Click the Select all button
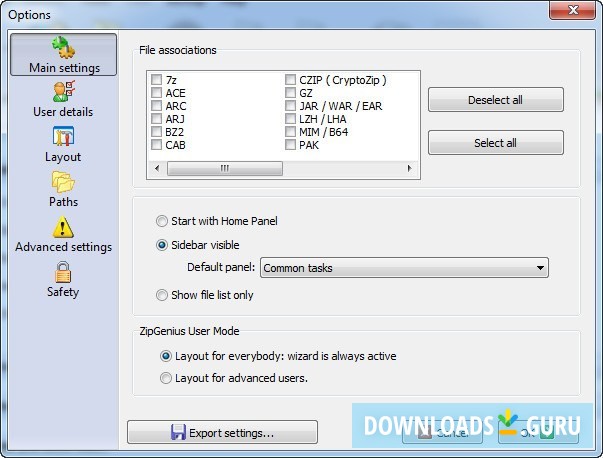The width and height of the screenshot is (603, 458). coord(496,143)
